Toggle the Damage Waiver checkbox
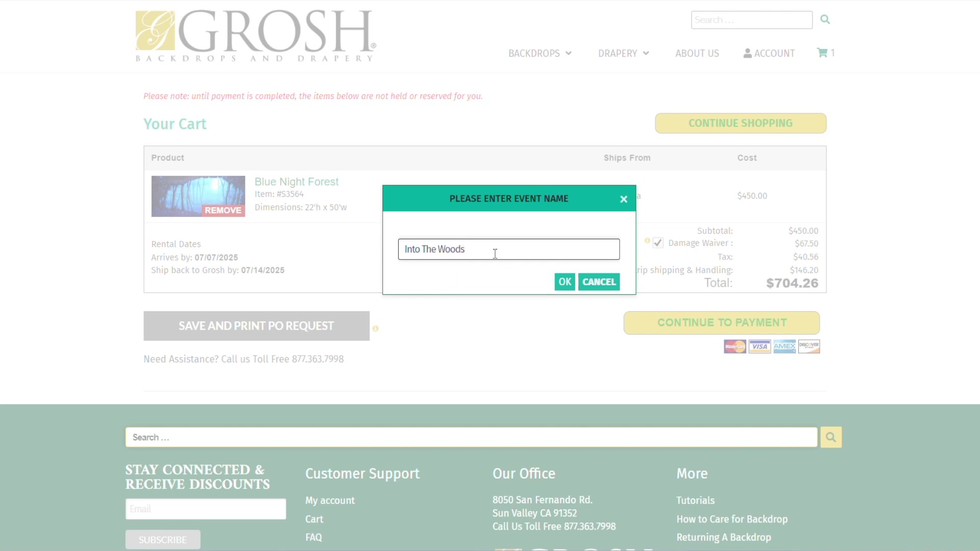980x551 pixels. click(658, 243)
